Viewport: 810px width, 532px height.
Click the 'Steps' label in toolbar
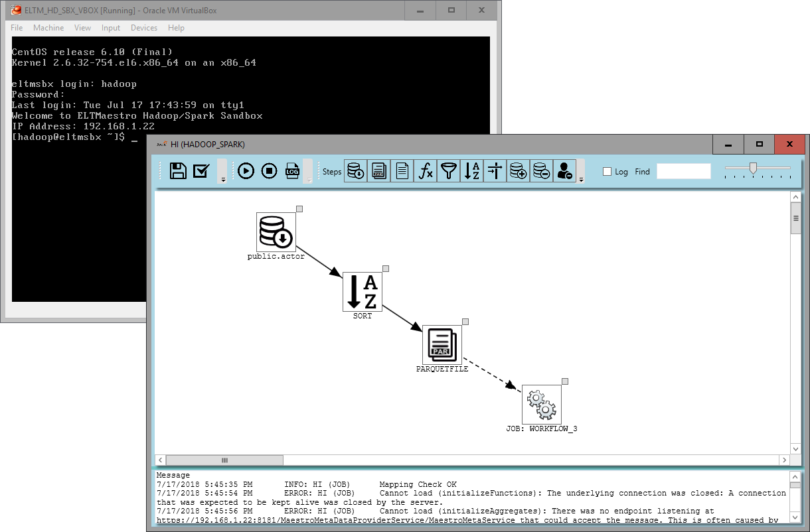pos(332,171)
